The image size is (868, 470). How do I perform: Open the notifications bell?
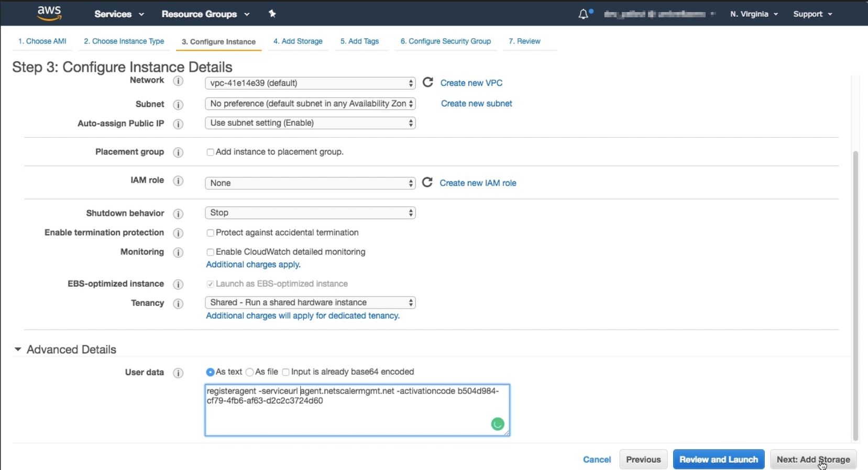[x=584, y=14]
